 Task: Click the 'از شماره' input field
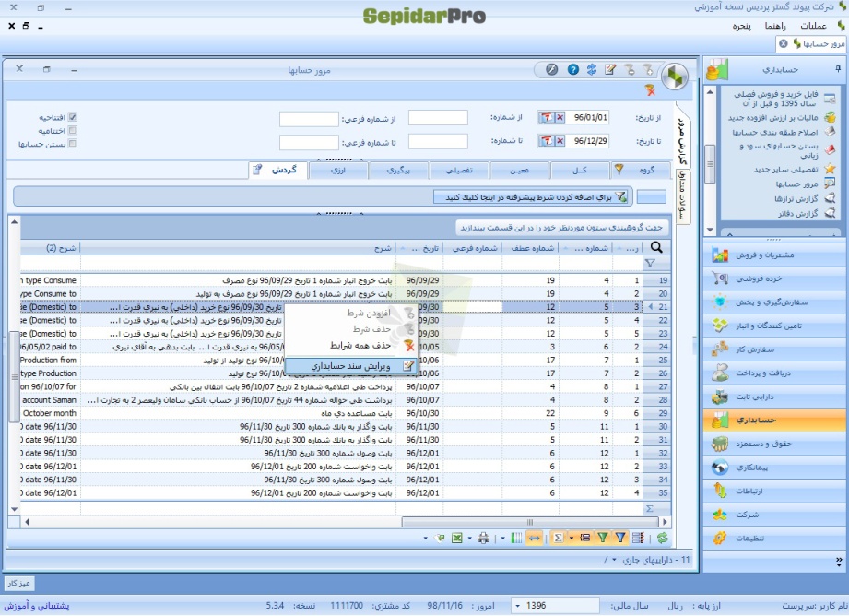[x=438, y=117]
